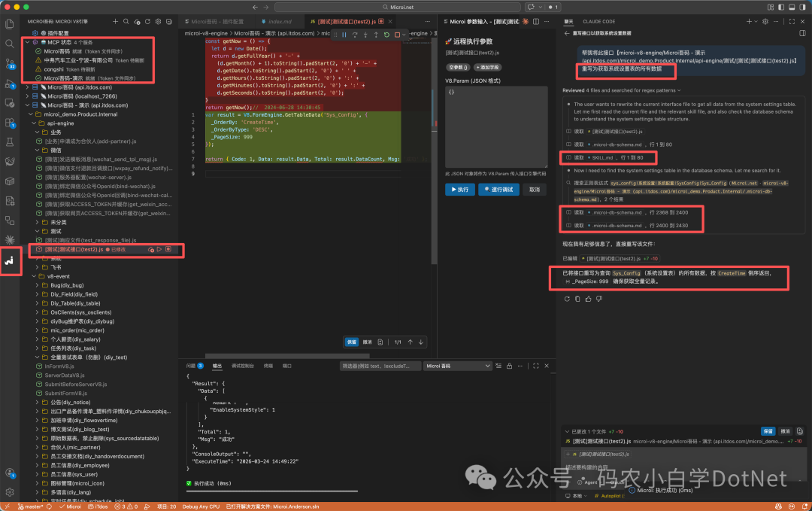Viewport: 812px width, 511px height.
Task: Click 取消 in parameter panel
Action: tap(535, 190)
